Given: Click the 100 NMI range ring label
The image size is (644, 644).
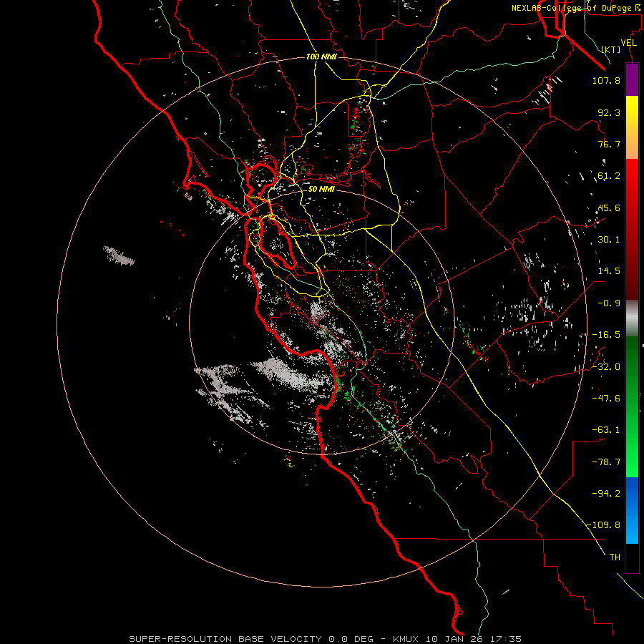Looking at the screenshot, I should 321,57.
